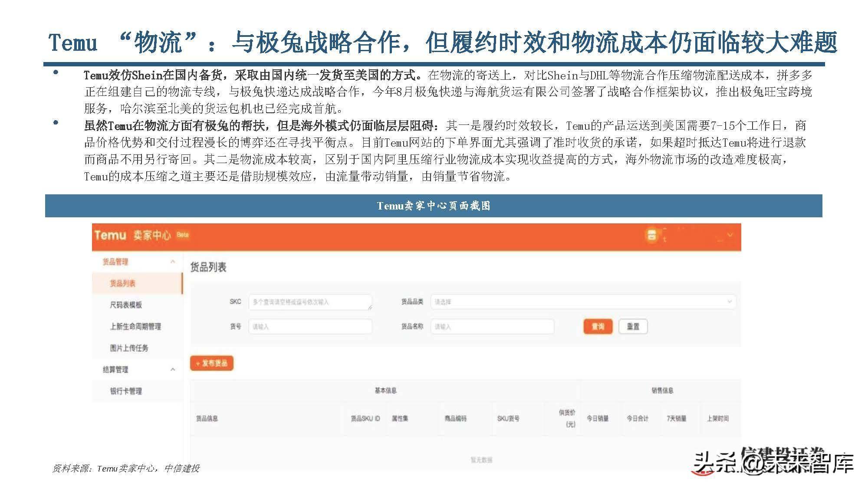Click the store avatar icon in the orange header

651,236
